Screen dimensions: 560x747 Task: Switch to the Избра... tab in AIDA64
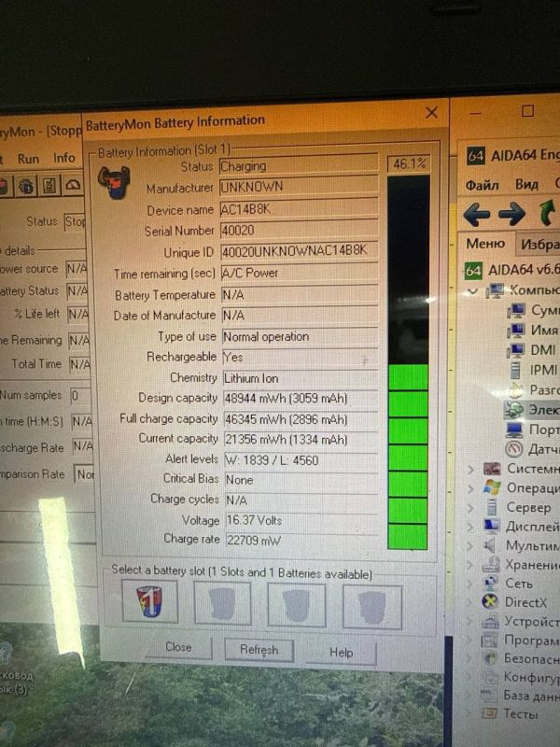tap(539, 244)
